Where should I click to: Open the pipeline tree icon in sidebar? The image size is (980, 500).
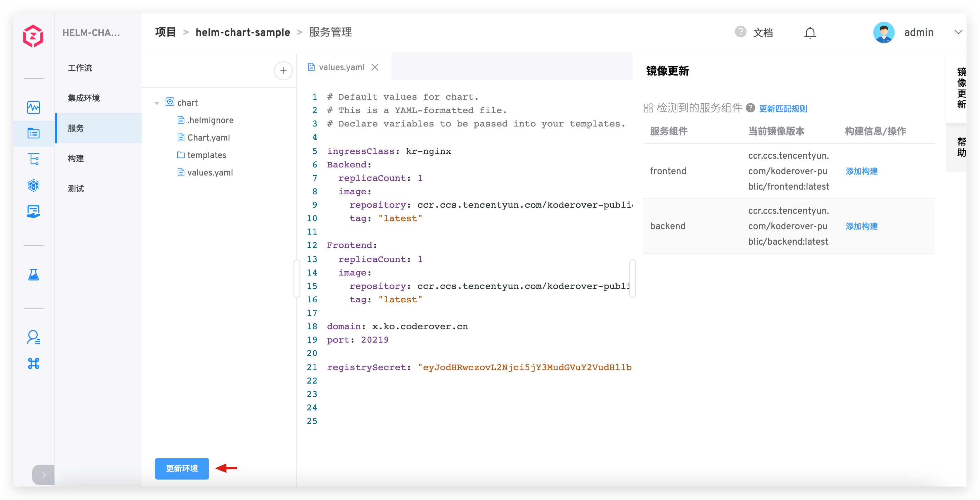pos(34,159)
